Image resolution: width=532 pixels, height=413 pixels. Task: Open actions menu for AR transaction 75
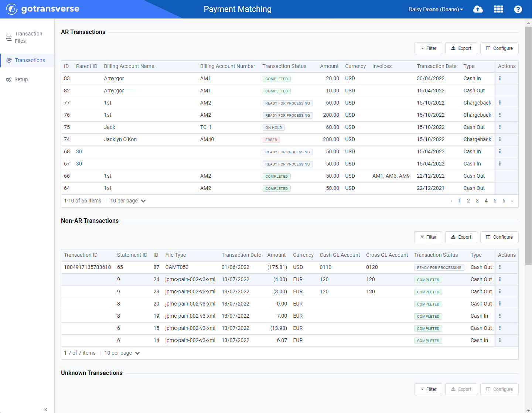coord(500,127)
